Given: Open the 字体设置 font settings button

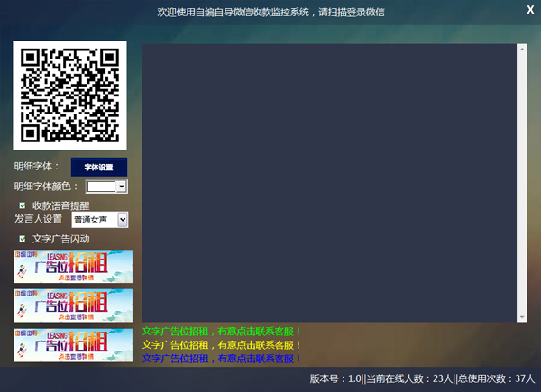Looking at the screenshot, I should point(99,168).
